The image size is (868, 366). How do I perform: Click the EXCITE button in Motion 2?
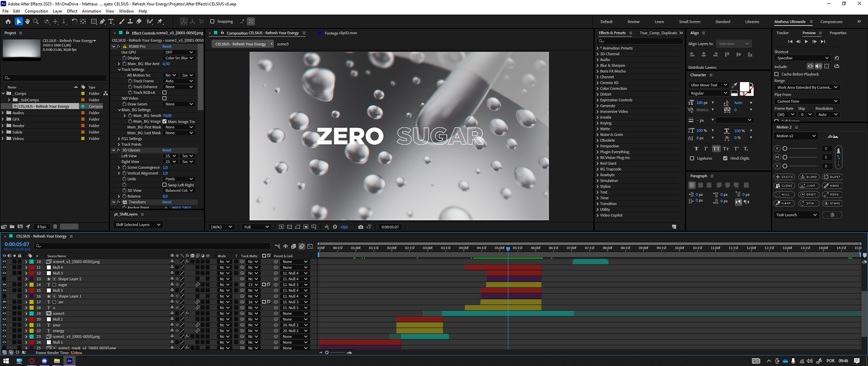[x=784, y=177]
